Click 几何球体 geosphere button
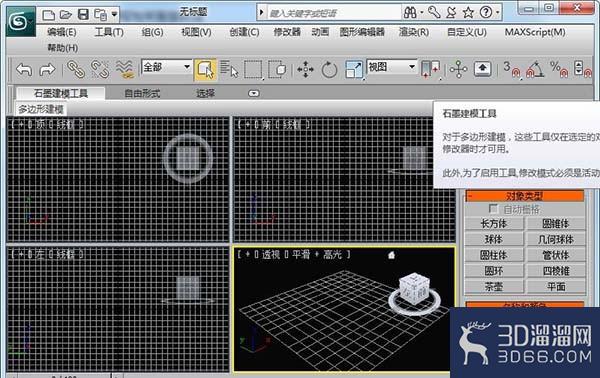The width and height of the screenshot is (600, 378). coord(556,240)
